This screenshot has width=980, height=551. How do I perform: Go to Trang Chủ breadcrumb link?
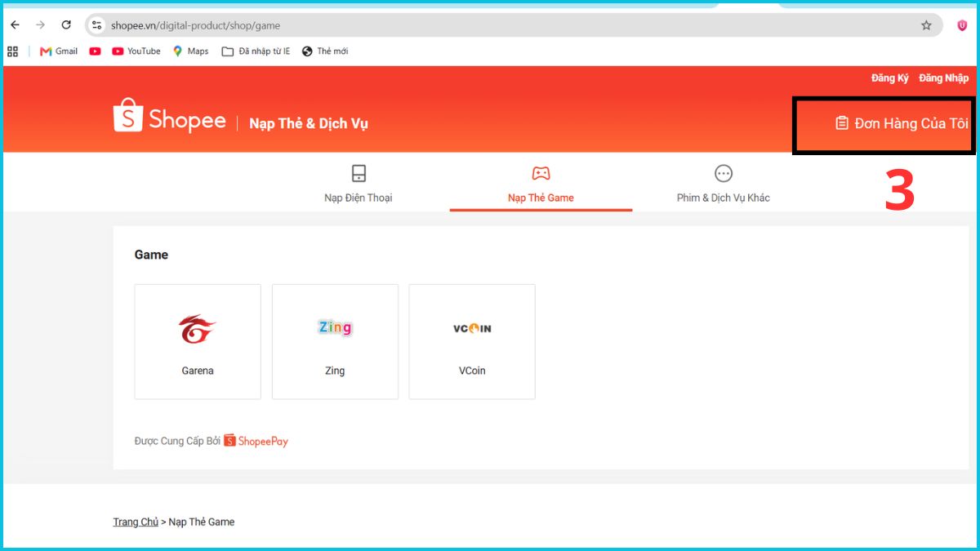(x=136, y=522)
